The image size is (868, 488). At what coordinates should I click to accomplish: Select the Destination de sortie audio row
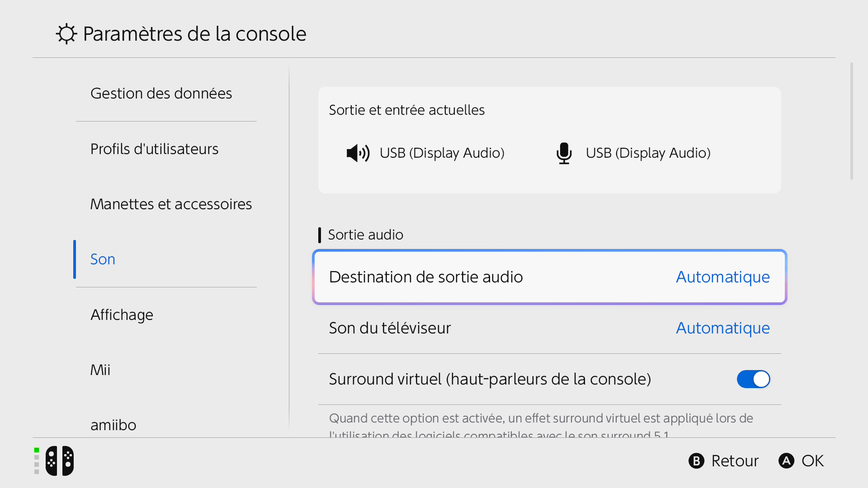(x=549, y=277)
